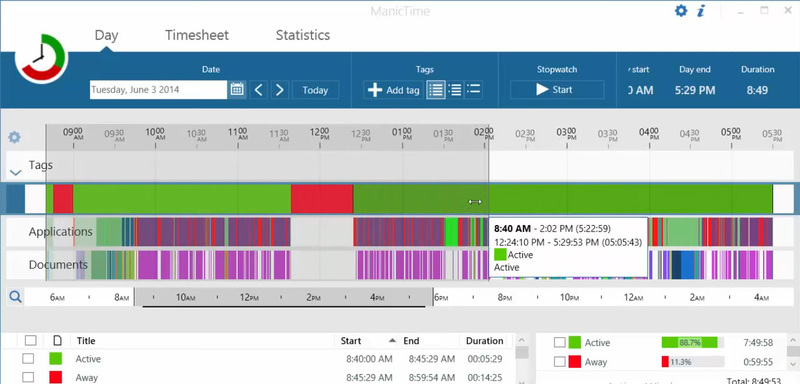Check the Active summary checkbox
This screenshot has width=800, height=384.
(560, 343)
